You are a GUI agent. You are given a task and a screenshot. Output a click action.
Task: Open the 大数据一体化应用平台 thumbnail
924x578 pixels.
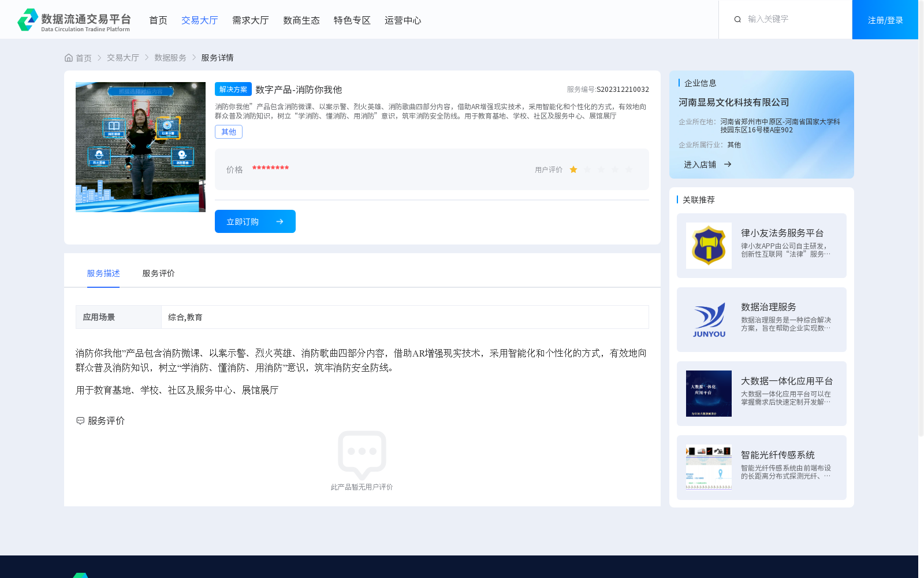coord(709,394)
